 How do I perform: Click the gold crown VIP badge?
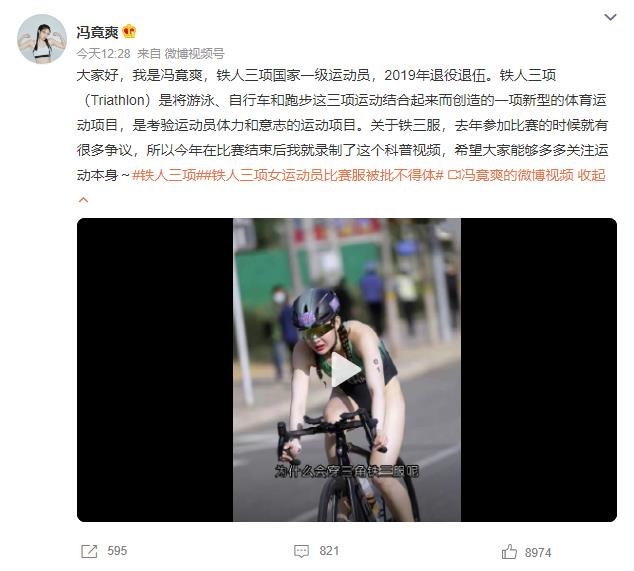pos(129,32)
